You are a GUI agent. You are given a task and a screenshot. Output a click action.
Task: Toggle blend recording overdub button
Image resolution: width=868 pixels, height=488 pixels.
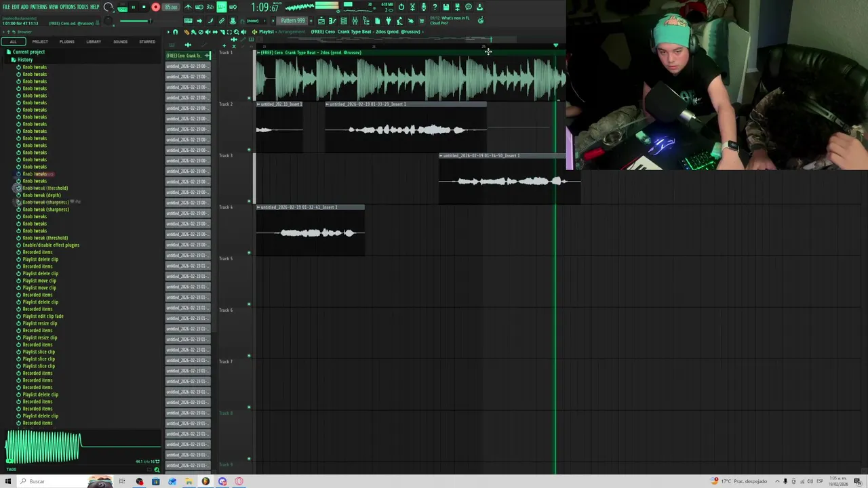click(x=222, y=7)
